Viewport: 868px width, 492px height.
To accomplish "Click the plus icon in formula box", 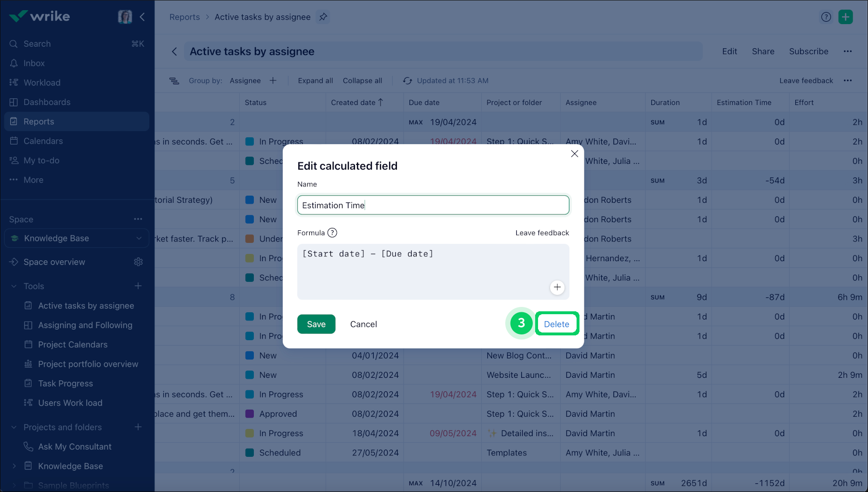I will tap(557, 287).
